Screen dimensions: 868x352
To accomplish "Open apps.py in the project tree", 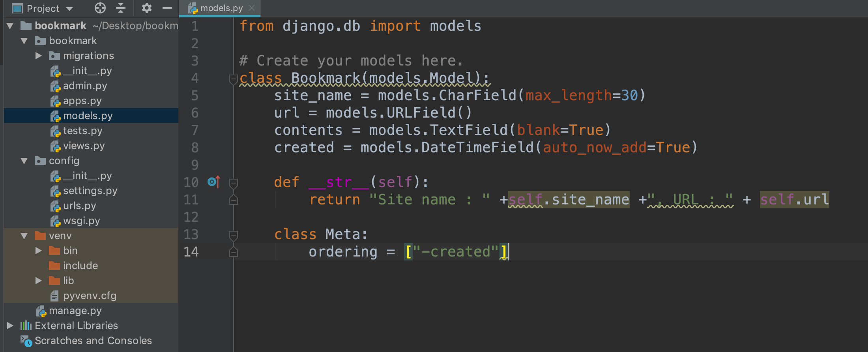I will (82, 101).
